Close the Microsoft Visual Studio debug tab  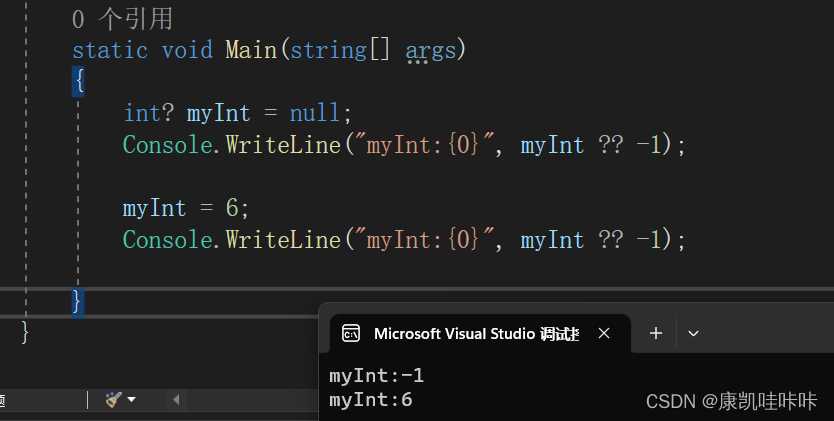(604, 333)
